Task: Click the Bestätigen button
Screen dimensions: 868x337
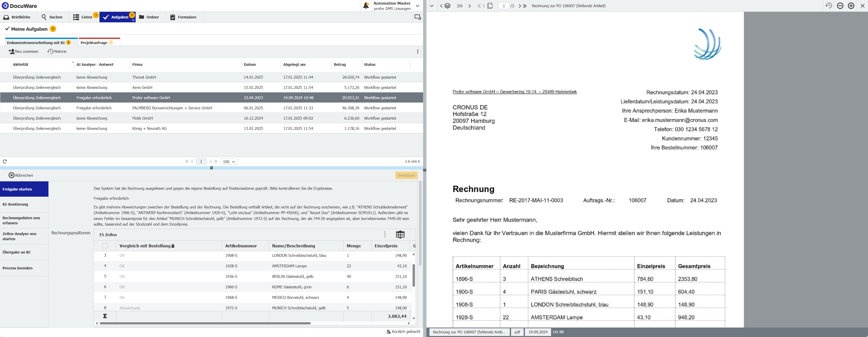Action: pyautogui.click(x=406, y=175)
